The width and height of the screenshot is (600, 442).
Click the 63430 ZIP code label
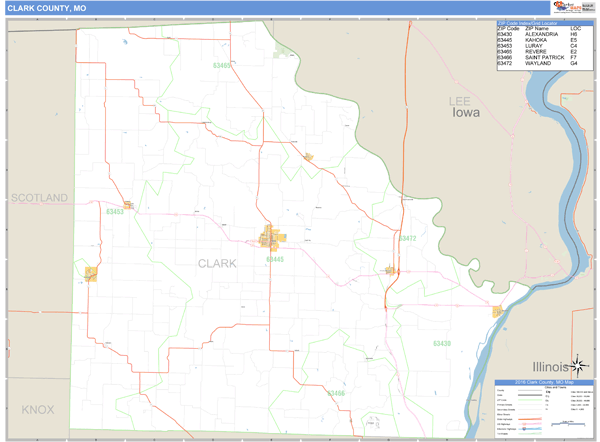(441, 343)
